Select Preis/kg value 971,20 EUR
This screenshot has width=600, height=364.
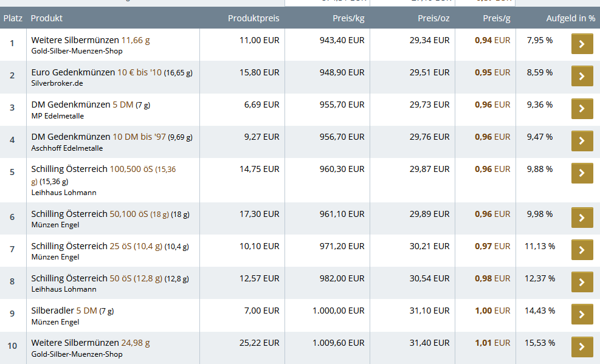click(x=342, y=246)
